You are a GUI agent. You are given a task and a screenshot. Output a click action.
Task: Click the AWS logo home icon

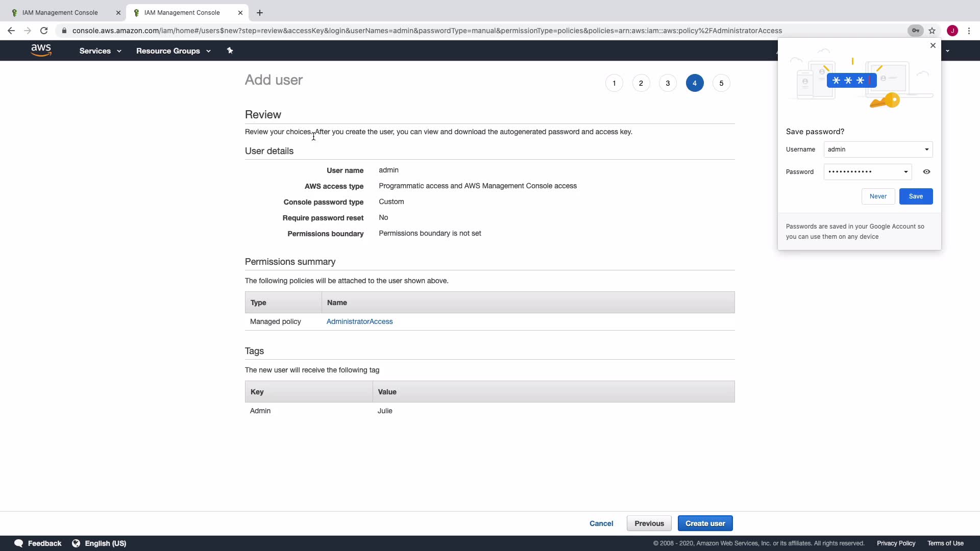(x=41, y=50)
